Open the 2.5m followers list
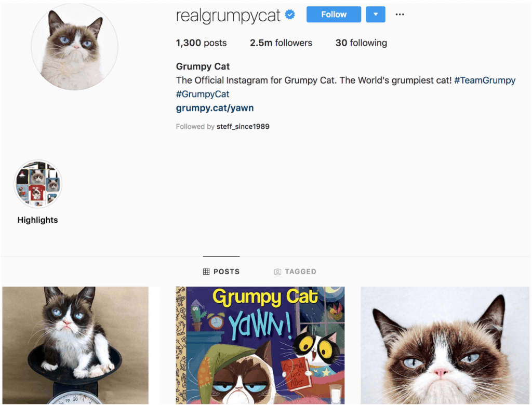This screenshot has height=405, width=532. pos(281,43)
